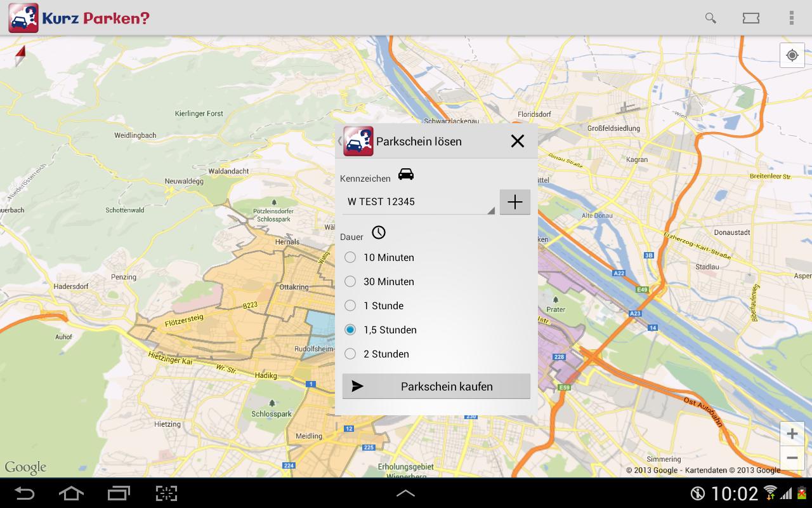Tap Großfeldsiedlung label on the map

point(613,128)
